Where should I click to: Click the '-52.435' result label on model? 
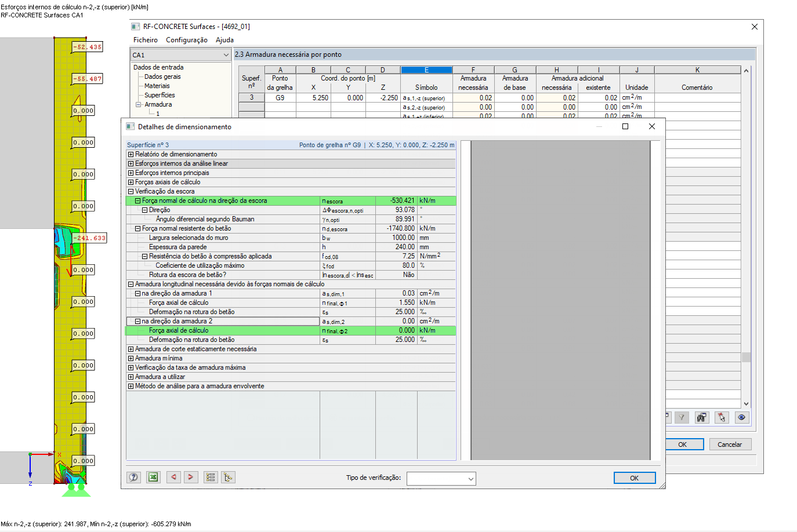88,47
